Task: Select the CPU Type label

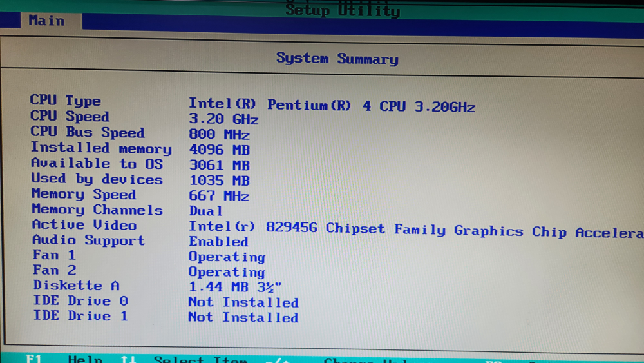Action: [65, 101]
